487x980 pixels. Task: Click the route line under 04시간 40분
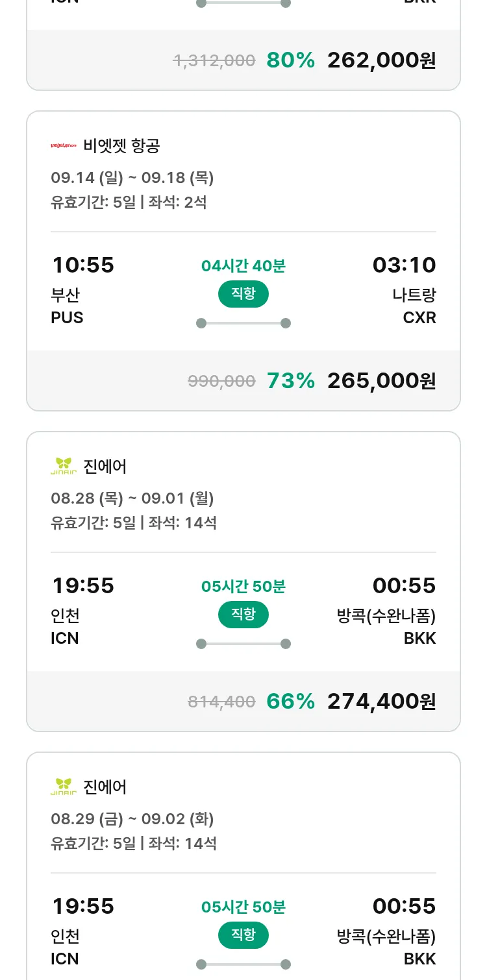[x=243, y=323]
